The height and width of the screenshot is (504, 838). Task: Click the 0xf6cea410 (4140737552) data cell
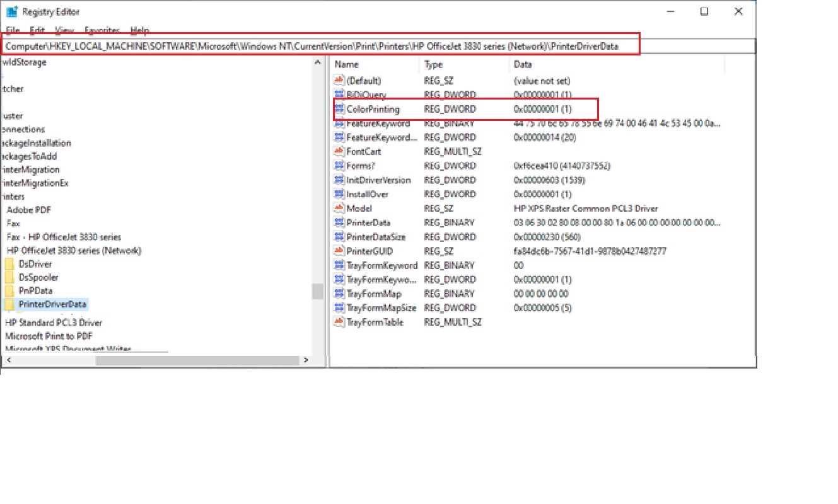coord(561,166)
